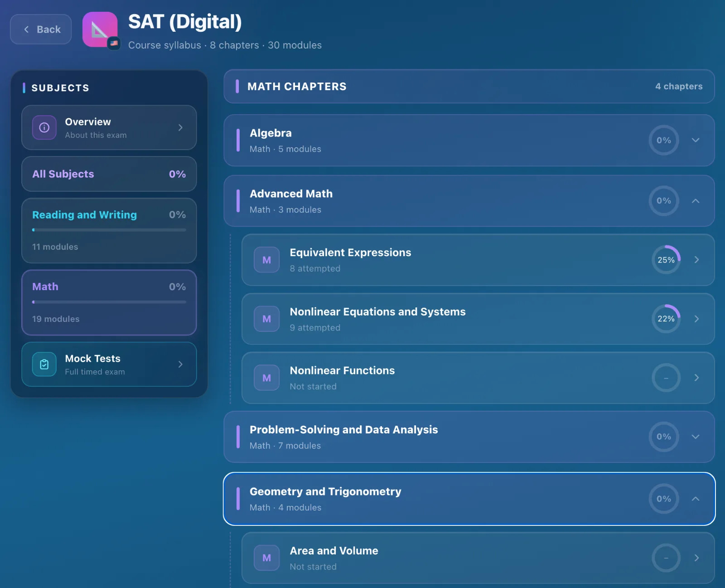Click Algebra's 0% progress ring
The width and height of the screenshot is (725, 588).
[x=664, y=140]
